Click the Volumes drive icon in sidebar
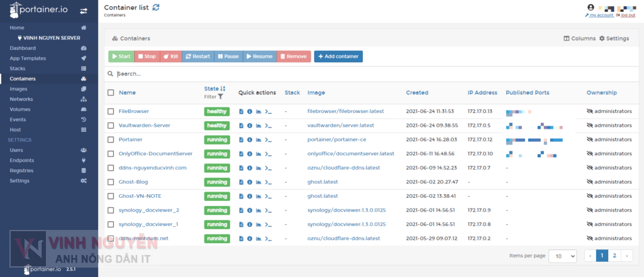 click(84, 109)
